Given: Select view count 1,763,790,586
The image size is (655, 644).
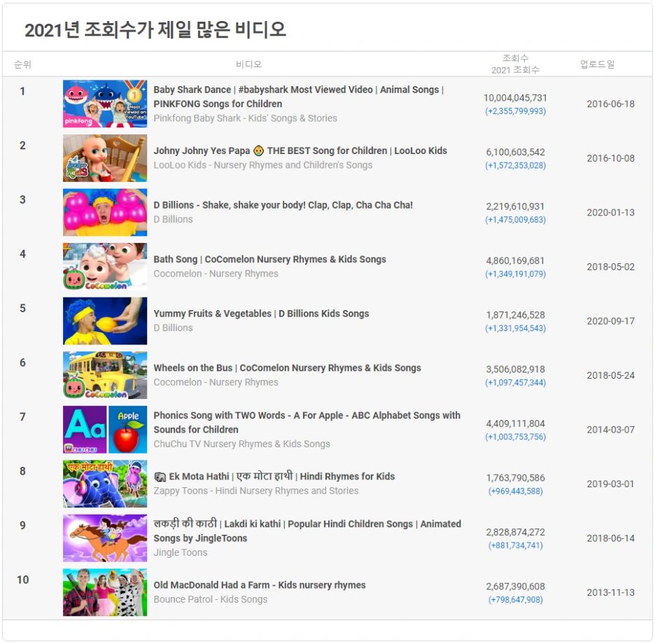Looking at the screenshot, I should click(515, 477).
